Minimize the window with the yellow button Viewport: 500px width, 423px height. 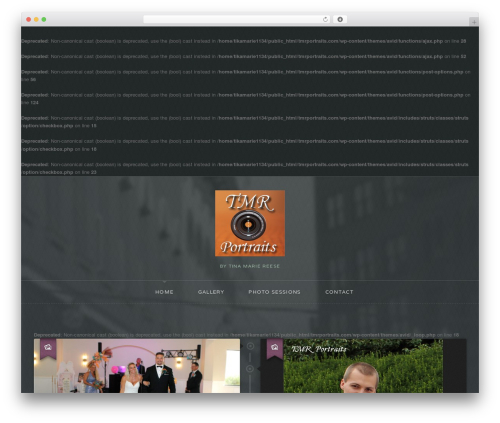(x=36, y=19)
